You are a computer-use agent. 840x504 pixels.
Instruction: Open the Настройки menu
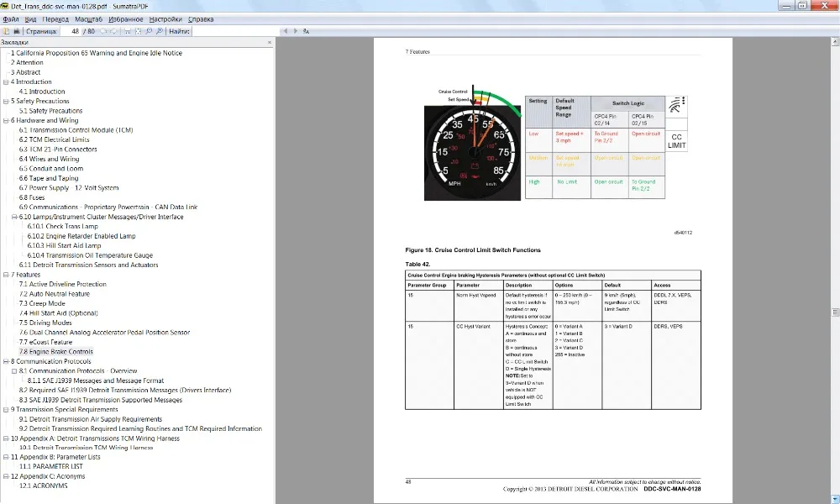[165, 18]
